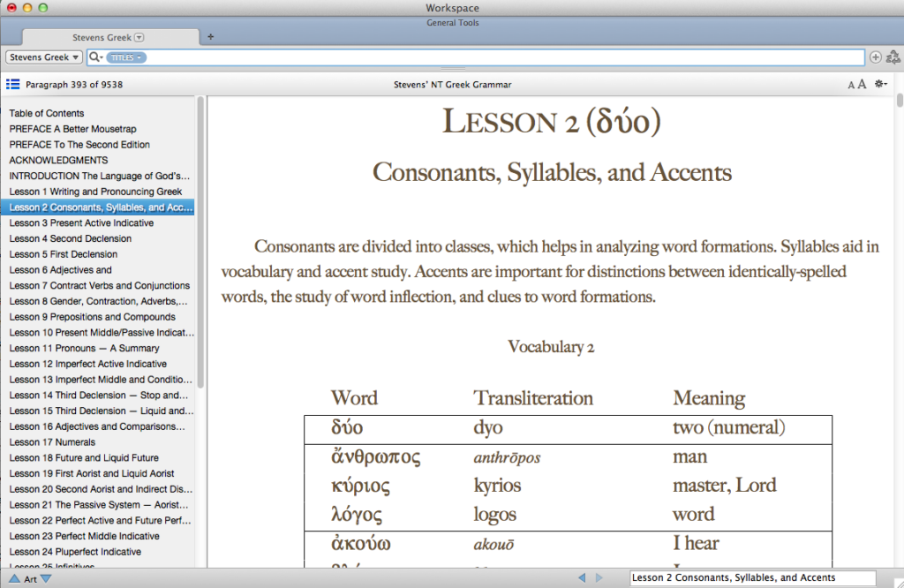
Task: Select Lesson 16 Adjectives and Comparisons
Action: (97, 426)
